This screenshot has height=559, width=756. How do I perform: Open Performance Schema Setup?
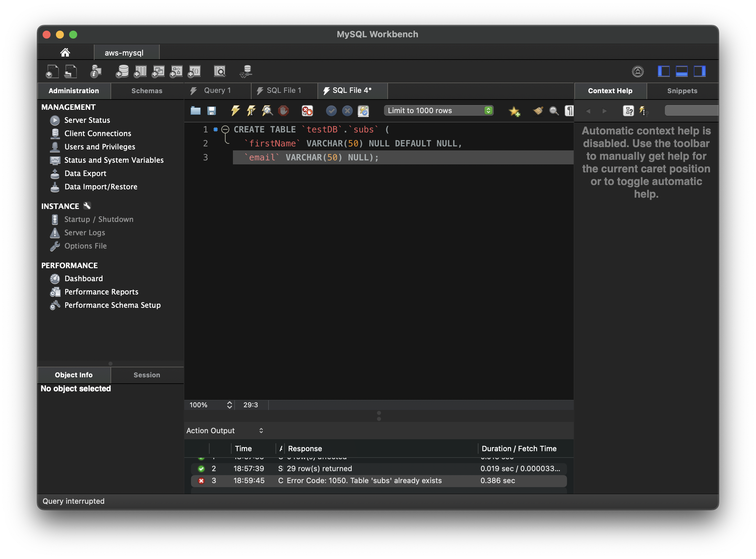click(x=112, y=305)
